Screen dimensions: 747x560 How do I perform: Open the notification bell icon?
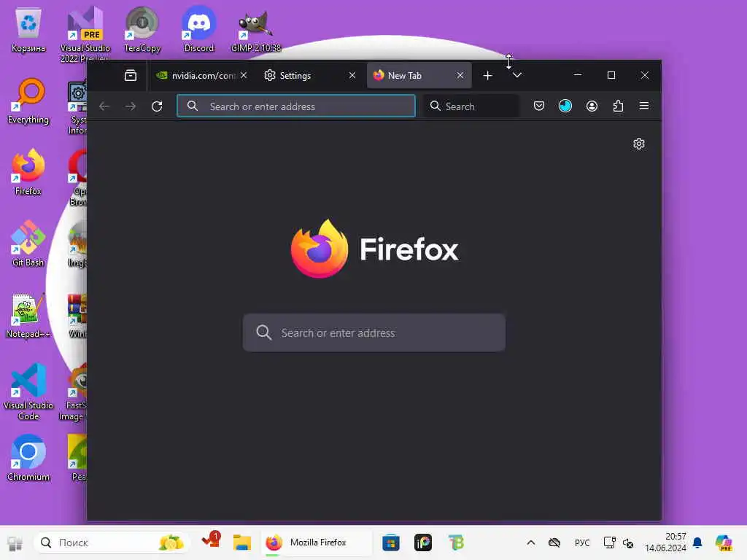(697, 542)
